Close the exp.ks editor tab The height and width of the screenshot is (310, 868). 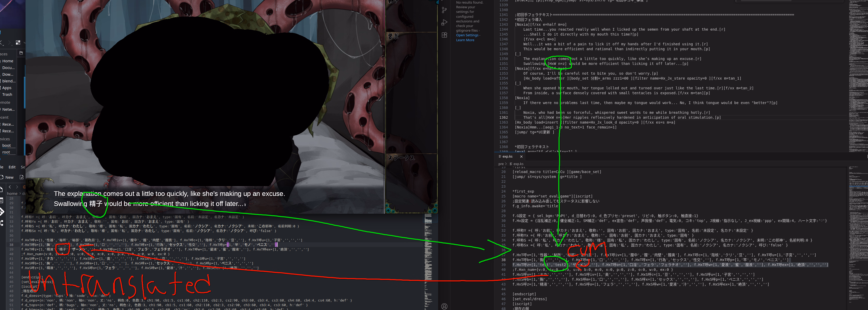521,157
